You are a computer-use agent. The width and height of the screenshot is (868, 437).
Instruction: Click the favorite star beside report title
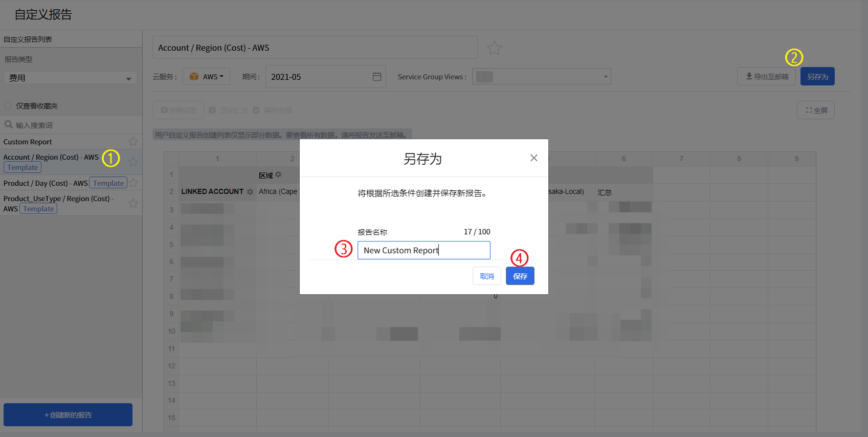pos(494,48)
